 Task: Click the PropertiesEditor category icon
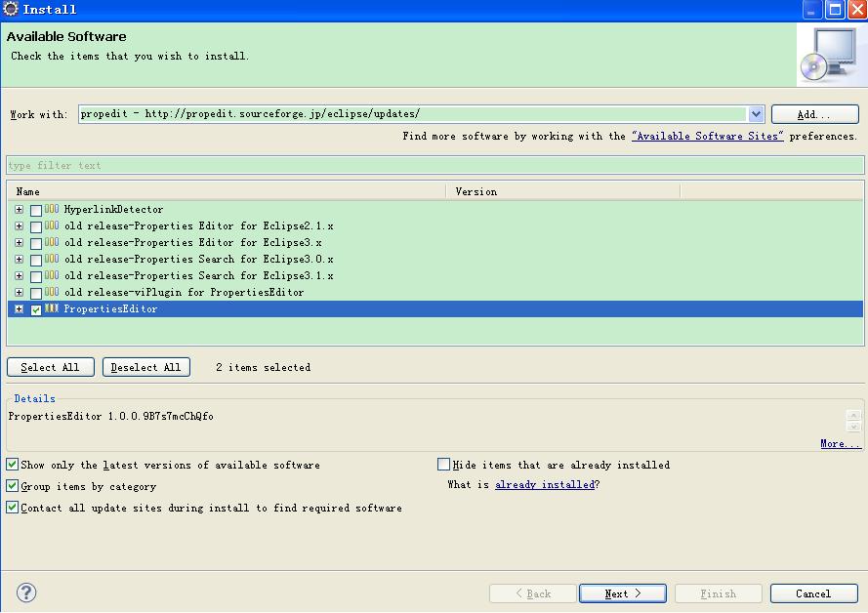pyautogui.click(x=52, y=308)
